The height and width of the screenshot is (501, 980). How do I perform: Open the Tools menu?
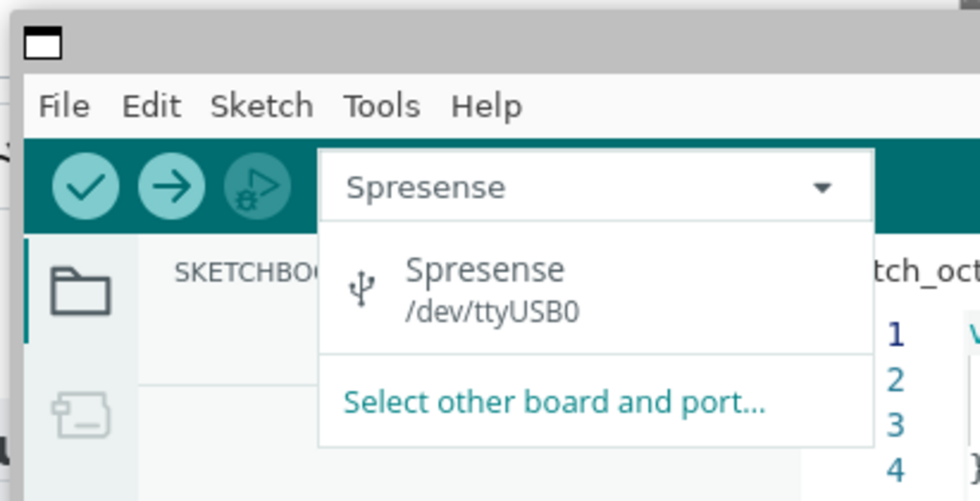[381, 106]
